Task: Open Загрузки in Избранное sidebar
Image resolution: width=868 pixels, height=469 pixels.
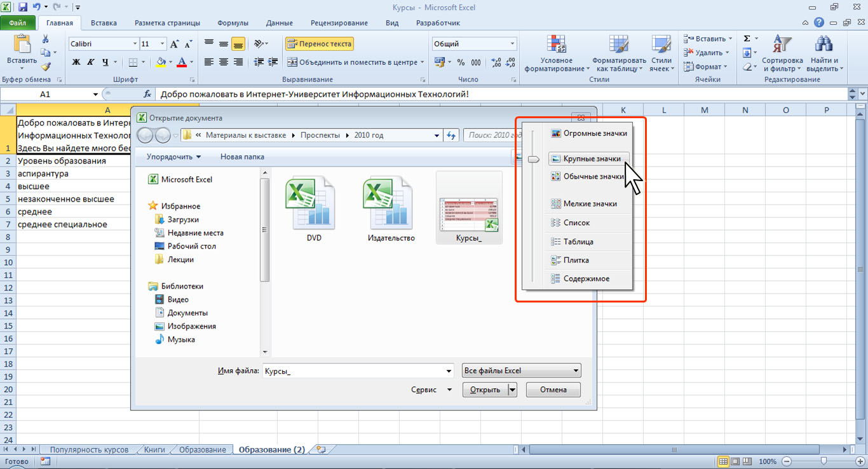Action: click(177, 219)
